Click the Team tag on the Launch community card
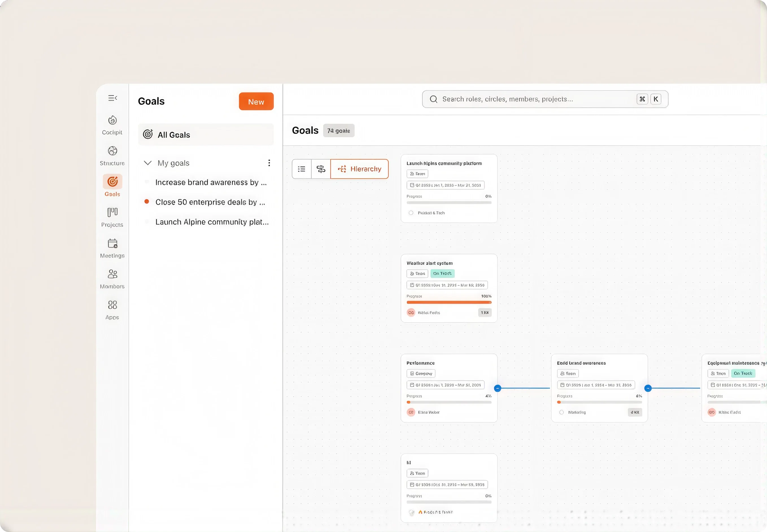Screen dimensions: 767x532 (417, 174)
